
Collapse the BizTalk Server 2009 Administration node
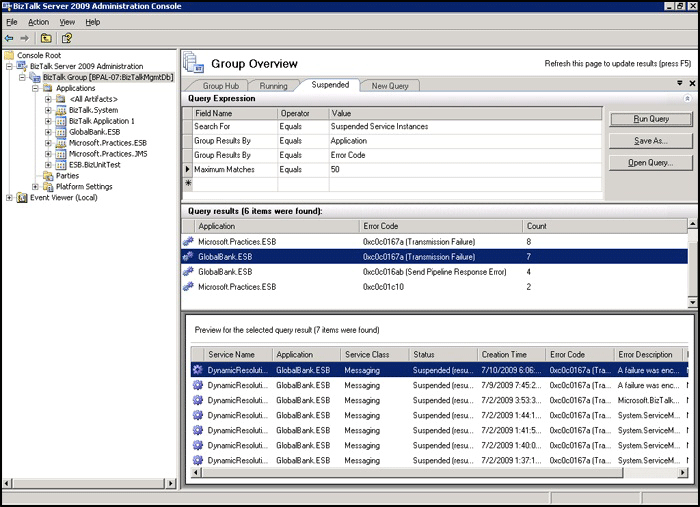point(9,66)
